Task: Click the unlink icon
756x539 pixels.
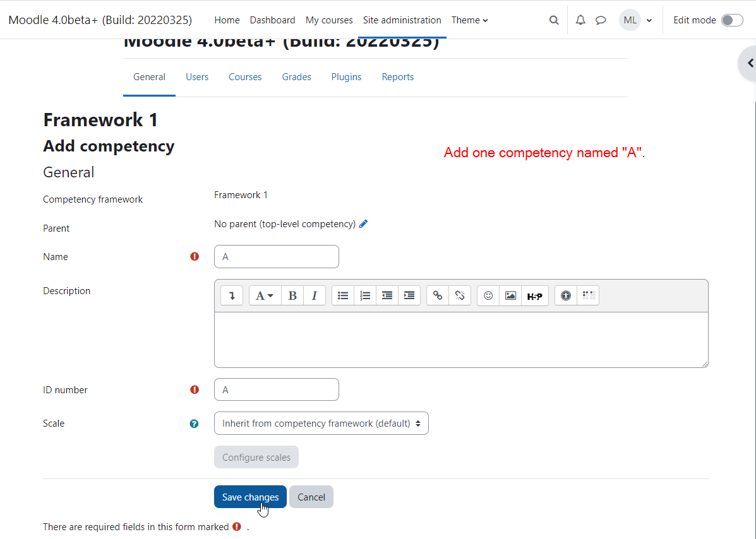Action: coord(460,296)
